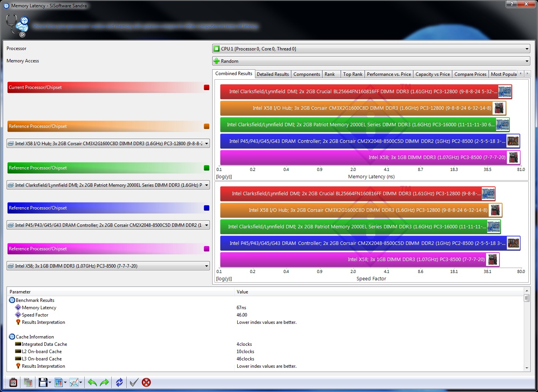Open the bar chart icon's dropdown arrow
The height and width of the screenshot is (392, 538).
coord(65,383)
